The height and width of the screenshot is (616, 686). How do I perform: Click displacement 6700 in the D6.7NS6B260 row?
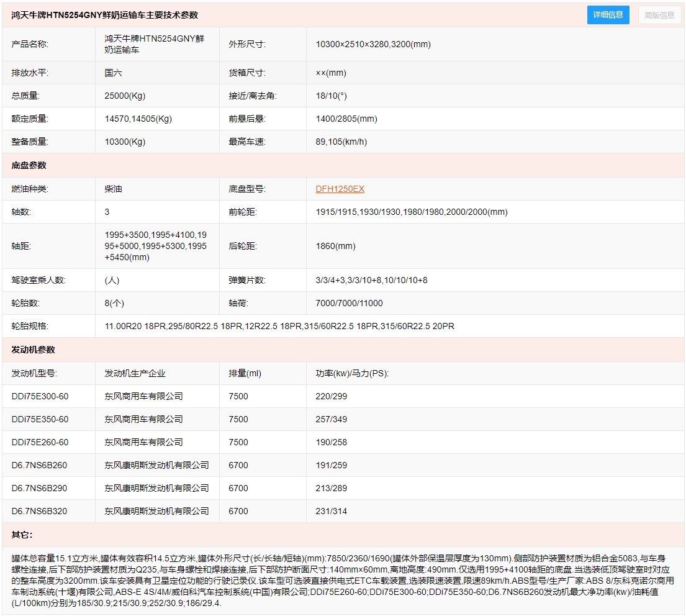pyautogui.click(x=238, y=465)
